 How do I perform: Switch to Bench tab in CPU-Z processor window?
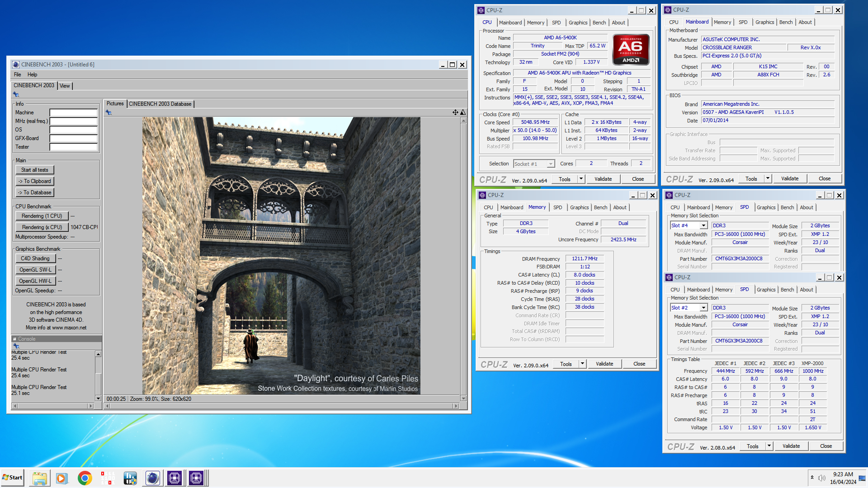pyautogui.click(x=599, y=23)
